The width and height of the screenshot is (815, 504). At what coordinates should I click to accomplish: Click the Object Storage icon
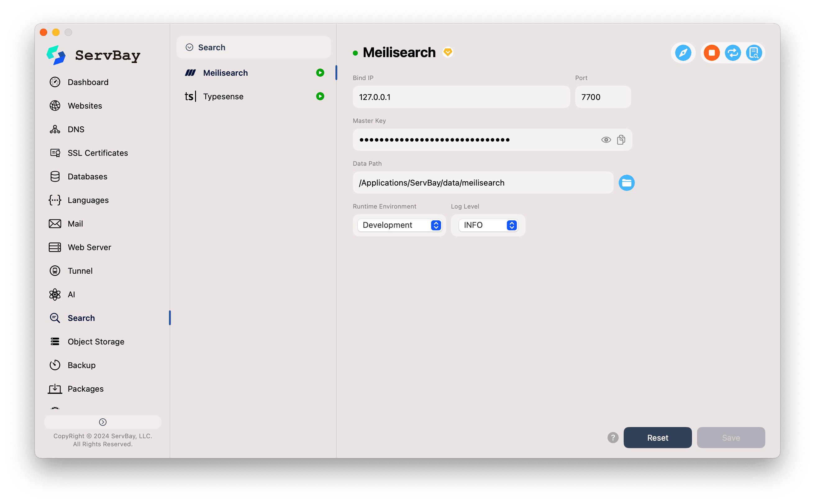55,342
